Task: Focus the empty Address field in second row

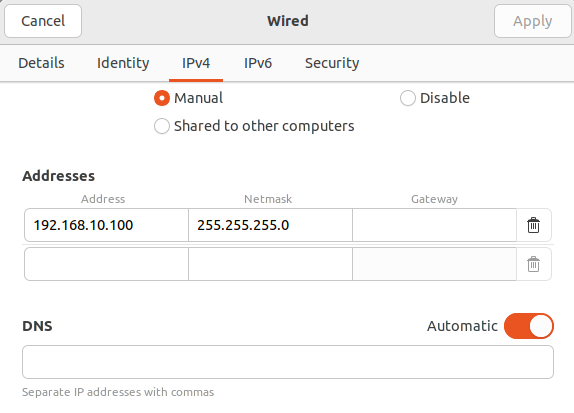Action: 107,264
